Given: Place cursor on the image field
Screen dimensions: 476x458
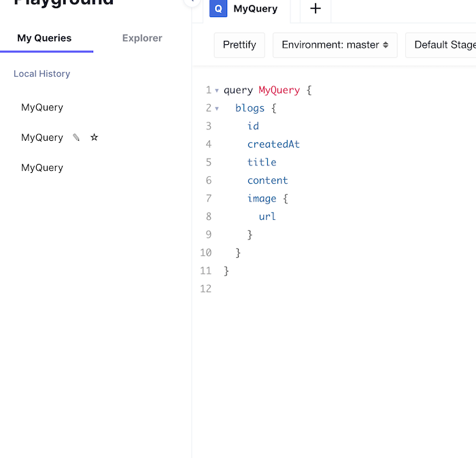Looking at the screenshot, I should pos(262,199).
